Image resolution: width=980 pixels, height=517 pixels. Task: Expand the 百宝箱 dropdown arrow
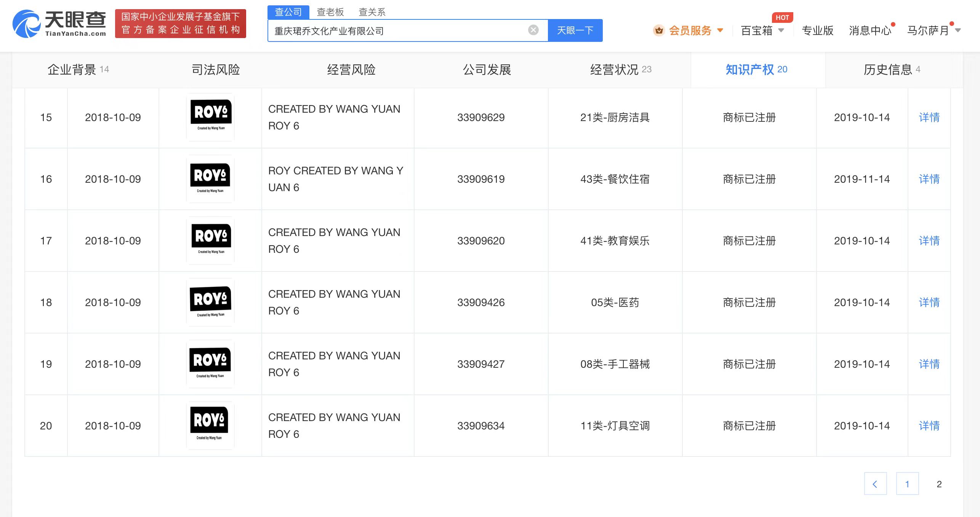(781, 30)
